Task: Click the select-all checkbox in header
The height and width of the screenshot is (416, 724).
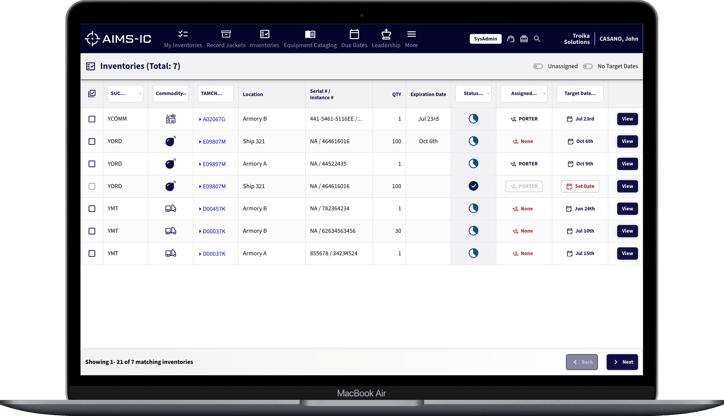Action: 92,94
